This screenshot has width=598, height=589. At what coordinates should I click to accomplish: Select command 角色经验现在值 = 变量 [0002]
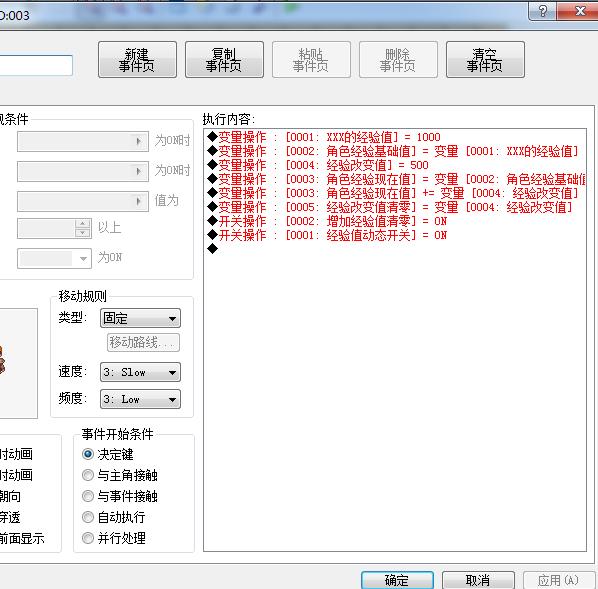[x=396, y=179]
